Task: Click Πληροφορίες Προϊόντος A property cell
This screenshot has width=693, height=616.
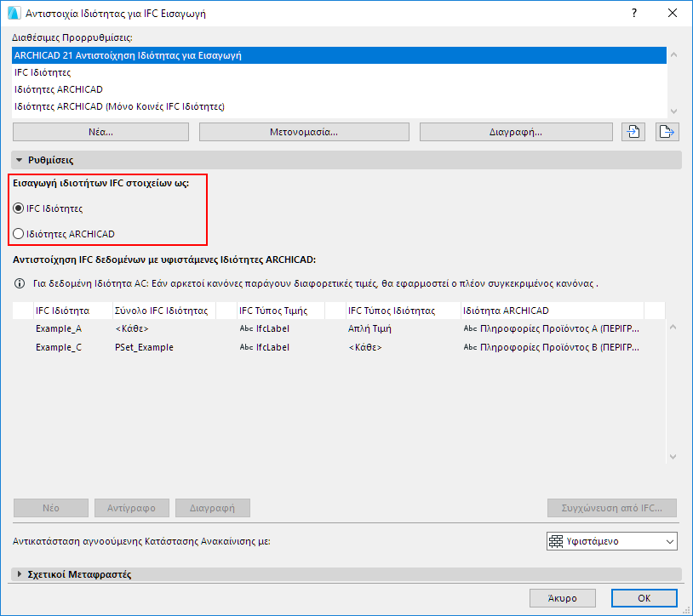Action: click(552, 328)
